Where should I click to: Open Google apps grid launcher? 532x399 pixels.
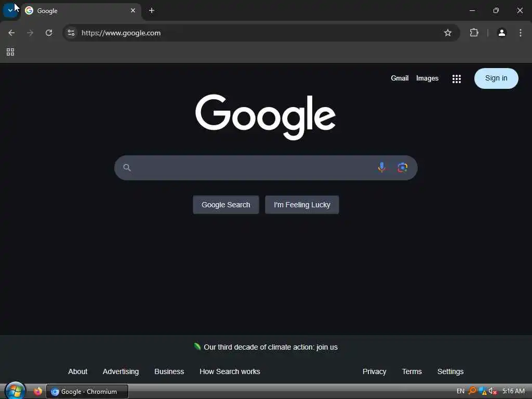(x=457, y=79)
